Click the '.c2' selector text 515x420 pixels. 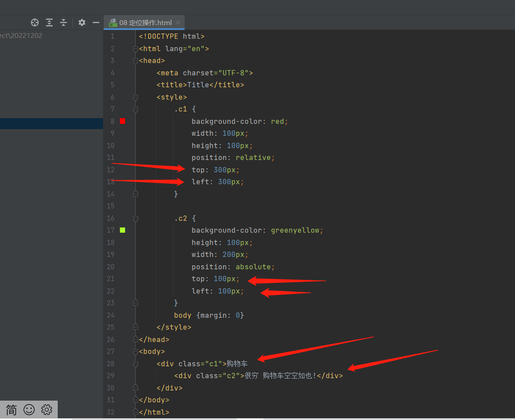pyautogui.click(x=181, y=219)
